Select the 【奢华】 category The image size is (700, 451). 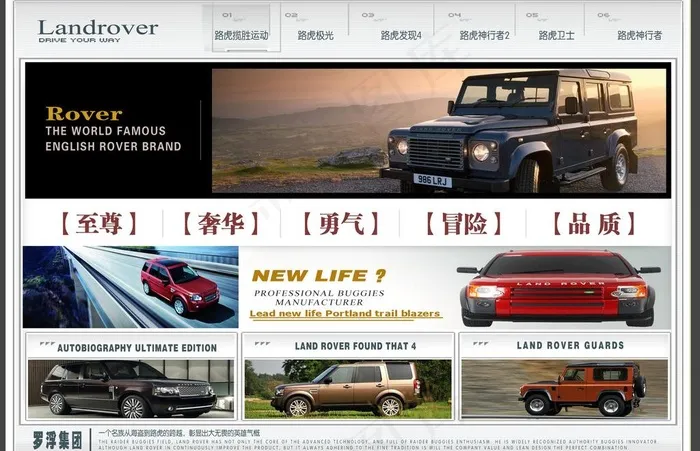coord(221,224)
